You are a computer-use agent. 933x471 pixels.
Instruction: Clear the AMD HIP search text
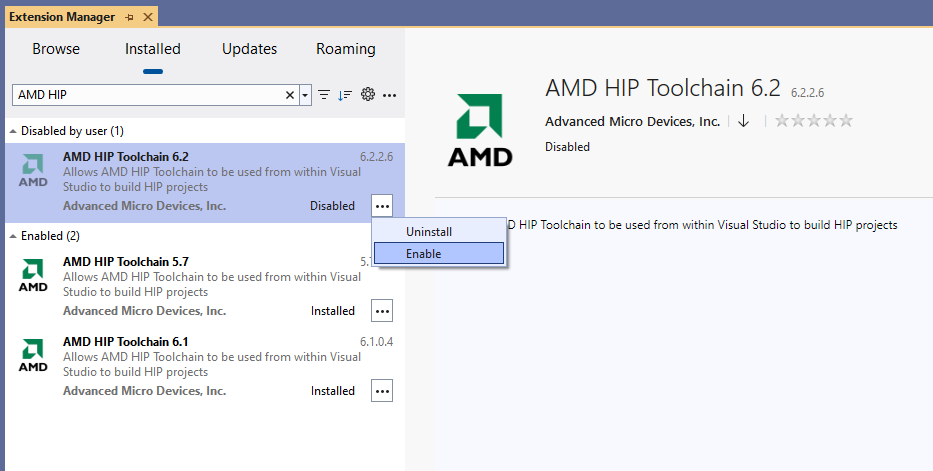click(x=290, y=95)
